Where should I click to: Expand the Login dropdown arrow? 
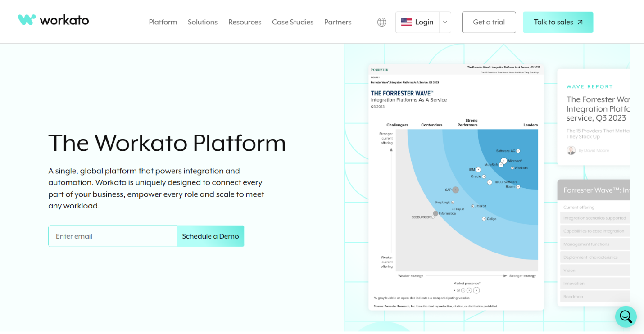coord(445,22)
